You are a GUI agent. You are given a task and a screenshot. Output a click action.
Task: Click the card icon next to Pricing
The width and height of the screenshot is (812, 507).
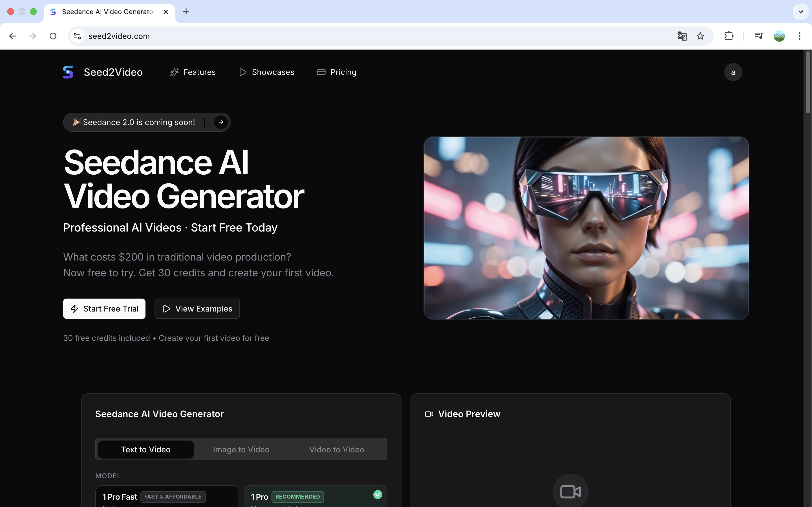321,72
